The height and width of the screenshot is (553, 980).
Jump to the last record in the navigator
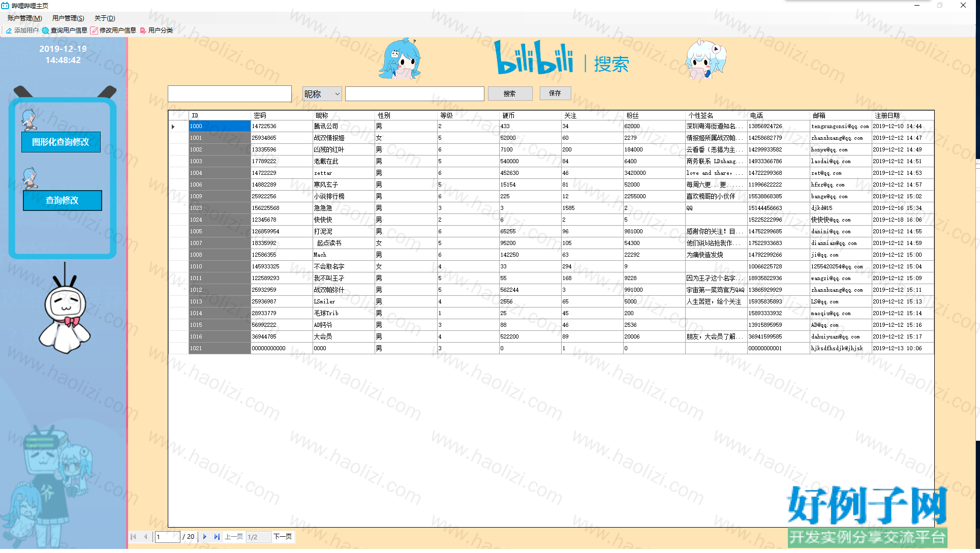[x=217, y=537]
